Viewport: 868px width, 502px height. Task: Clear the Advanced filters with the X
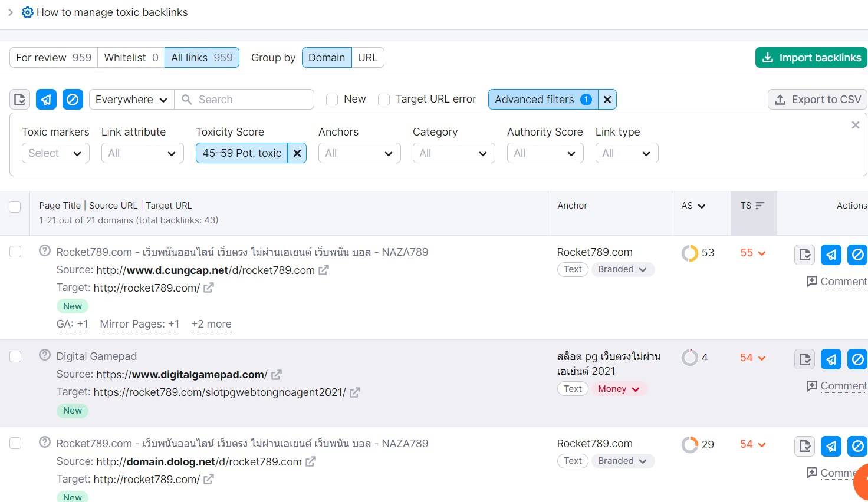pyautogui.click(x=607, y=100)
